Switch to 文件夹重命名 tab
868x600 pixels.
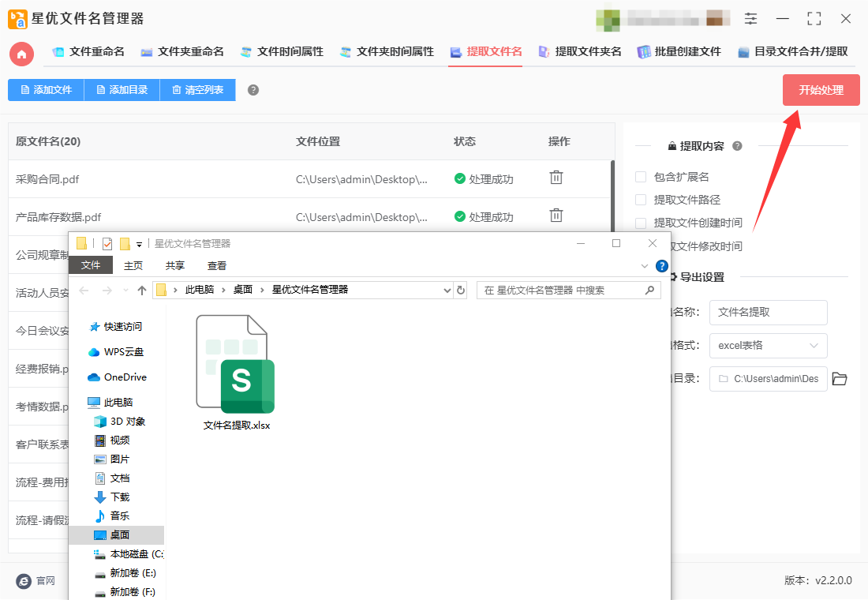(182, 51)
